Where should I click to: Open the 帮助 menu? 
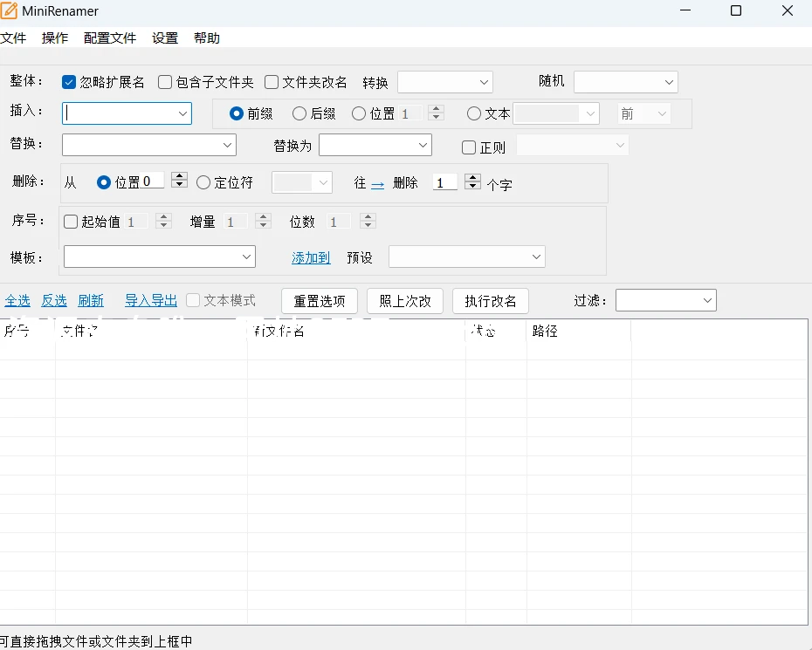click(x=206, y=38)
